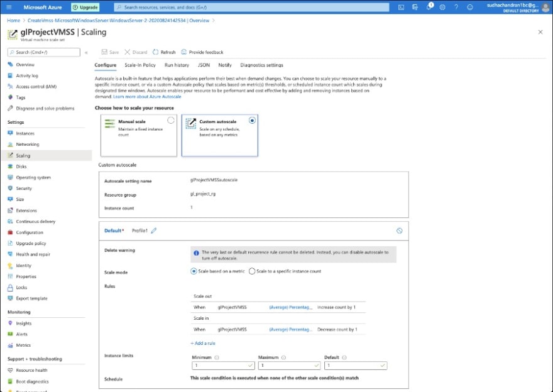Switch to the Diagnostics settings tab
Image resolution: width=553 pixels, height=392 pixels.
pyautogui.click(x=261, y=65)
